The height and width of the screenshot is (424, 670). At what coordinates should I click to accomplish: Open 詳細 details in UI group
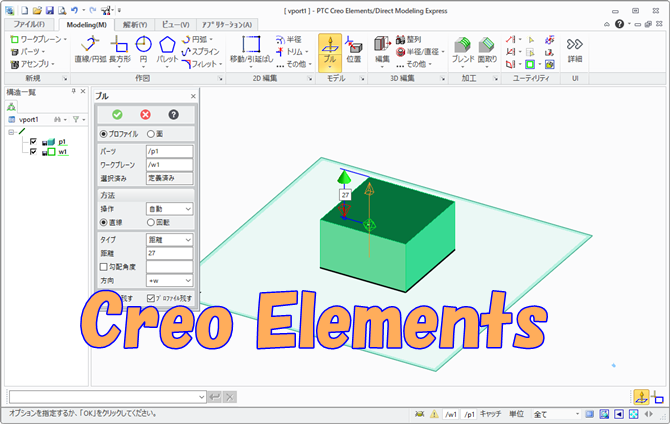click(575, 50)
